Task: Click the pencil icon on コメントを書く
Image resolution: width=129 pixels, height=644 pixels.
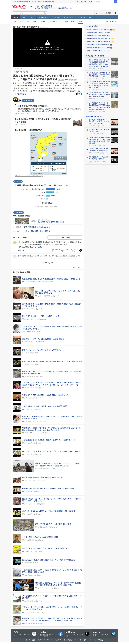Action: [60, 238]
